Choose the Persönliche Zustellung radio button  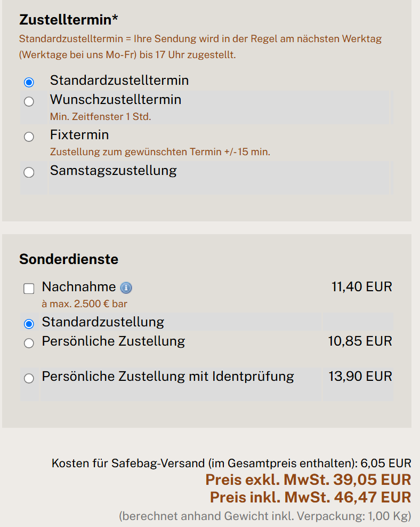click(x=29, y=343)
